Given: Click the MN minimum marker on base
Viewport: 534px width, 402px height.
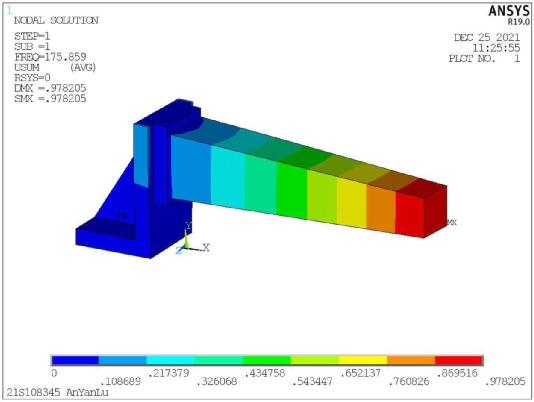Looking at the screenshot, I should tap(122, 215).
